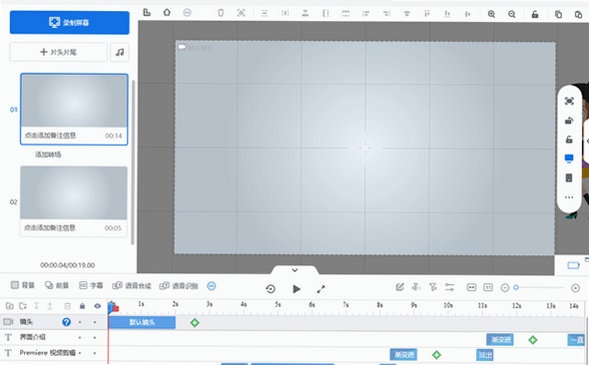This screenshot has height=365, width=589.
Task: Open the 语音合成 tab
Action: (x=132, y=286)
